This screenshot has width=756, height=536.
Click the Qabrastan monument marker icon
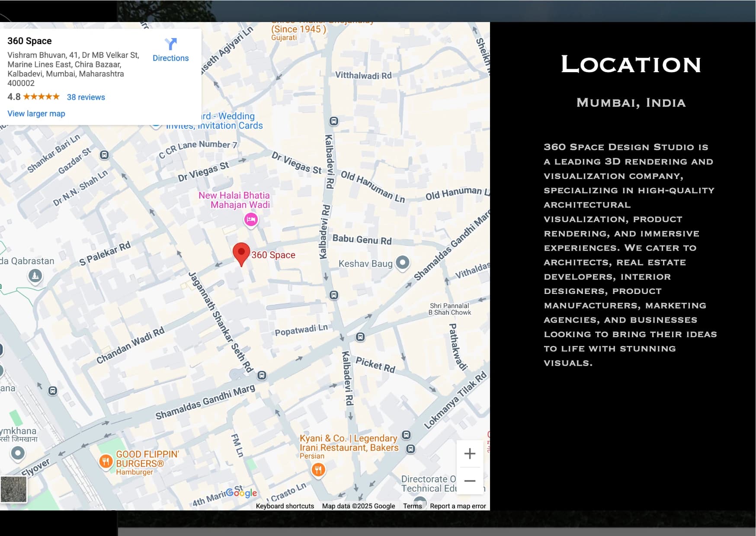(35, 275)
